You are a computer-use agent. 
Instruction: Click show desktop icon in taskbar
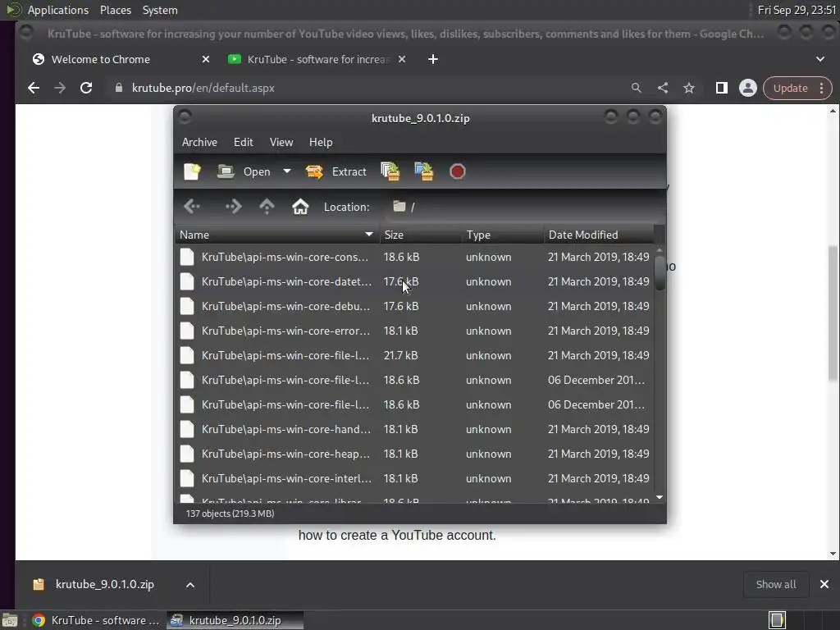click(x=9, y=620)
